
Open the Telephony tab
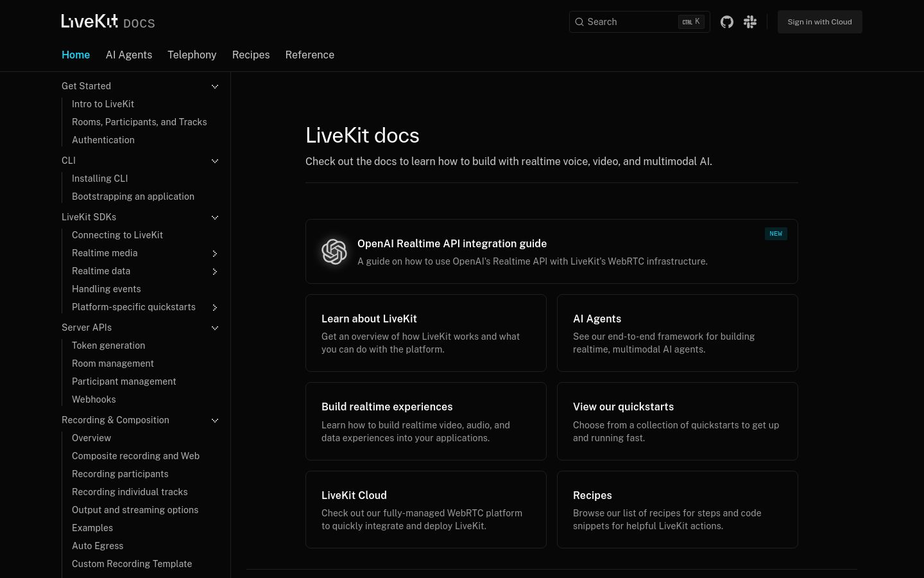click(192, 55)
